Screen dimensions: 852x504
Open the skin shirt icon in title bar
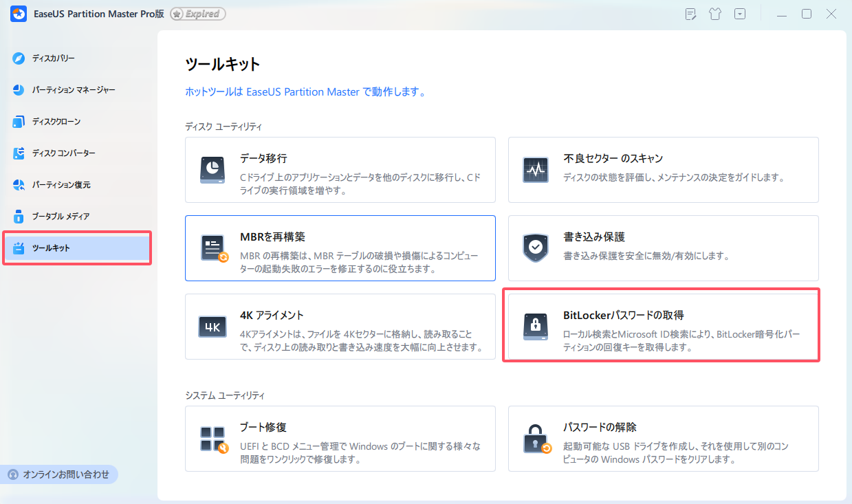(715, 14)
